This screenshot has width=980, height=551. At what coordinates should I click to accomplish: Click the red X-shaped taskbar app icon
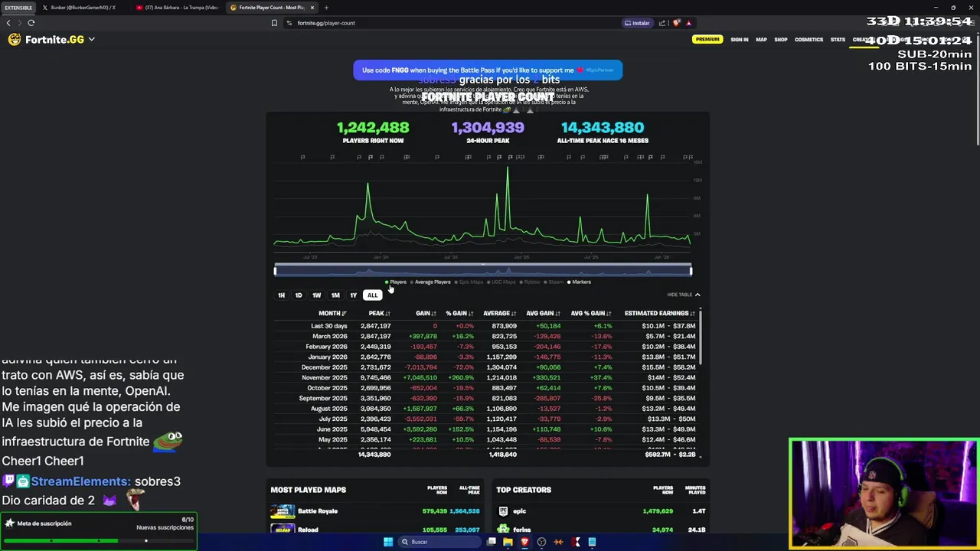click(575, 542)
